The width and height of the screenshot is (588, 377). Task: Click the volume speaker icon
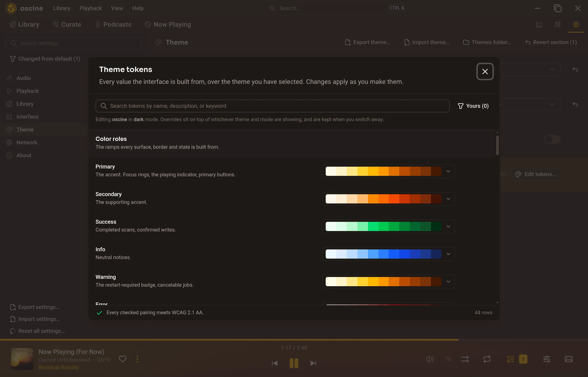click(430, 359)
